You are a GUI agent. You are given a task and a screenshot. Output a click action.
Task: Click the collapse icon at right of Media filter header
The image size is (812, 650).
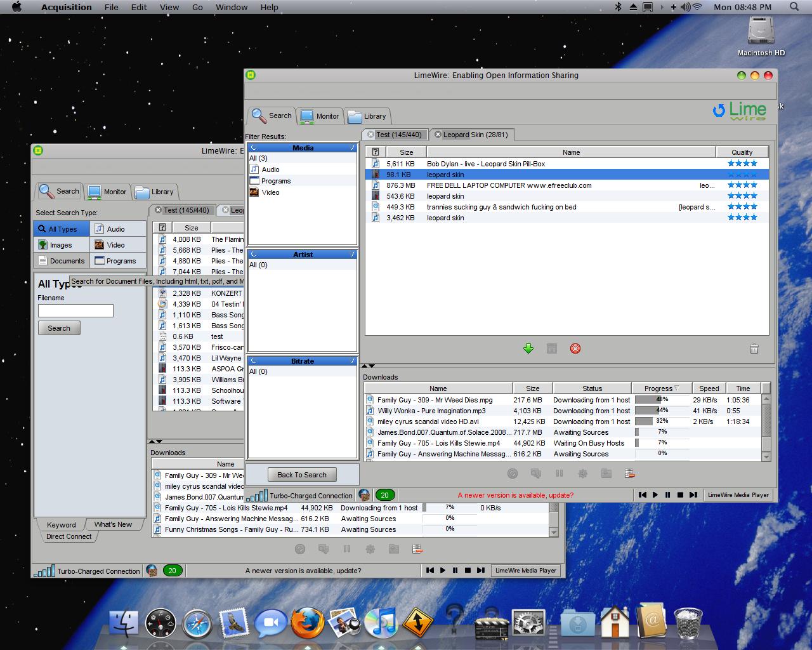[x=353, y=148]
